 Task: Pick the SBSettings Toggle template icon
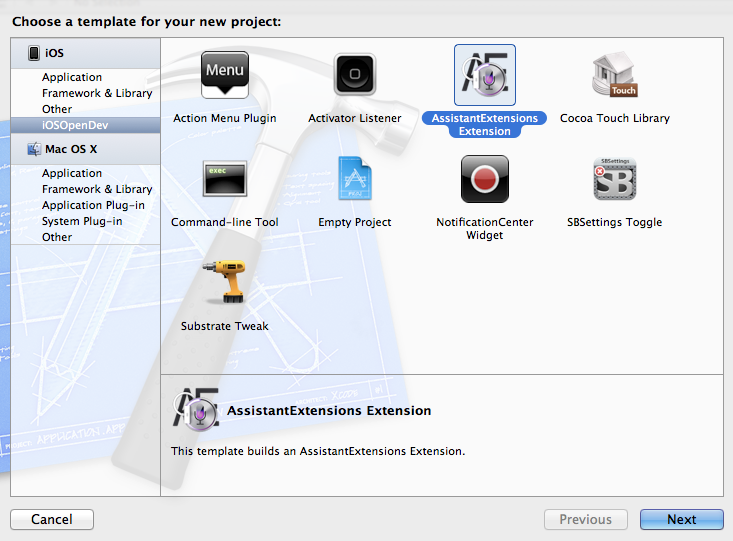click(x=614, y=179)
